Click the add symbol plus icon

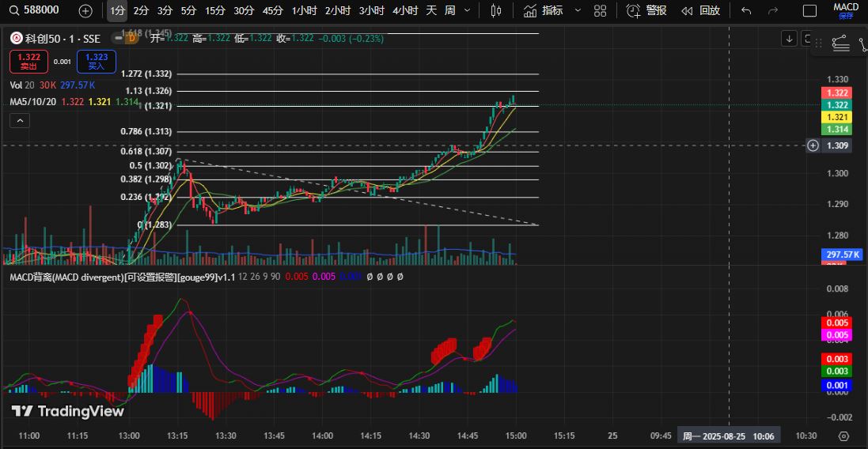[x=85, y=10]
